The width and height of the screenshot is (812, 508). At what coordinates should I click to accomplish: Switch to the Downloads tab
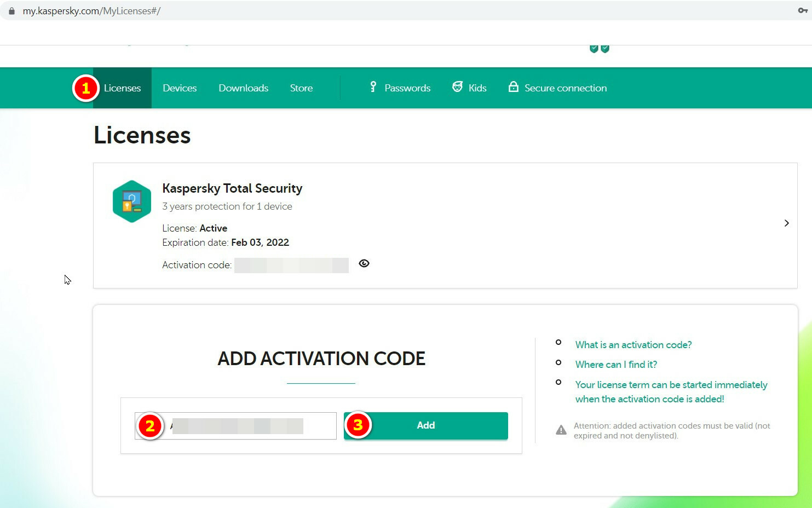243,88
